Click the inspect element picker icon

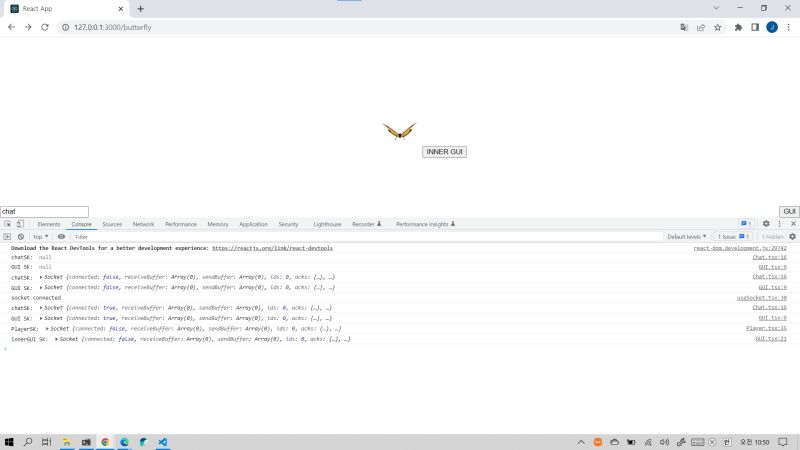pyautogui.click(x=7, y=224)
